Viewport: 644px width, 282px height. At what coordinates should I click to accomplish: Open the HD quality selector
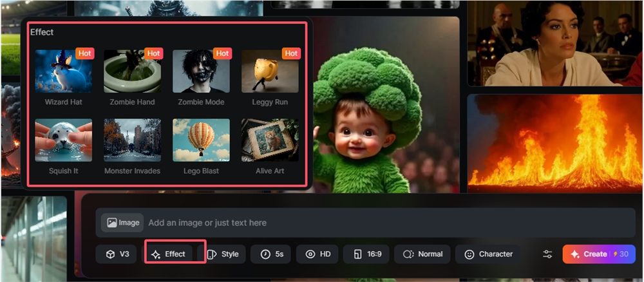[317, 254]
